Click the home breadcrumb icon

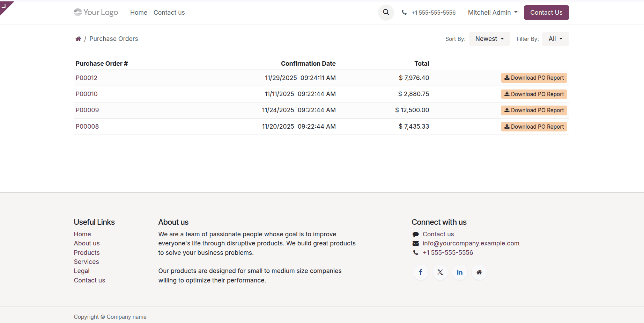[78, 38]
